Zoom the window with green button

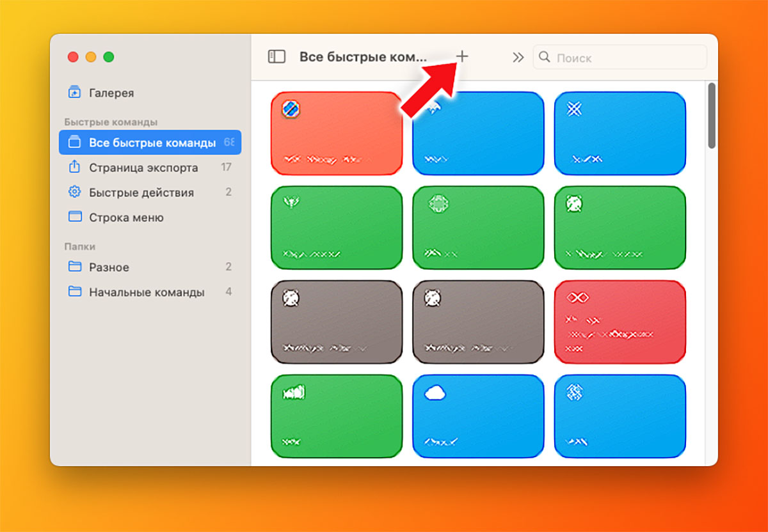pyautogui.click(x=109, y=57)
